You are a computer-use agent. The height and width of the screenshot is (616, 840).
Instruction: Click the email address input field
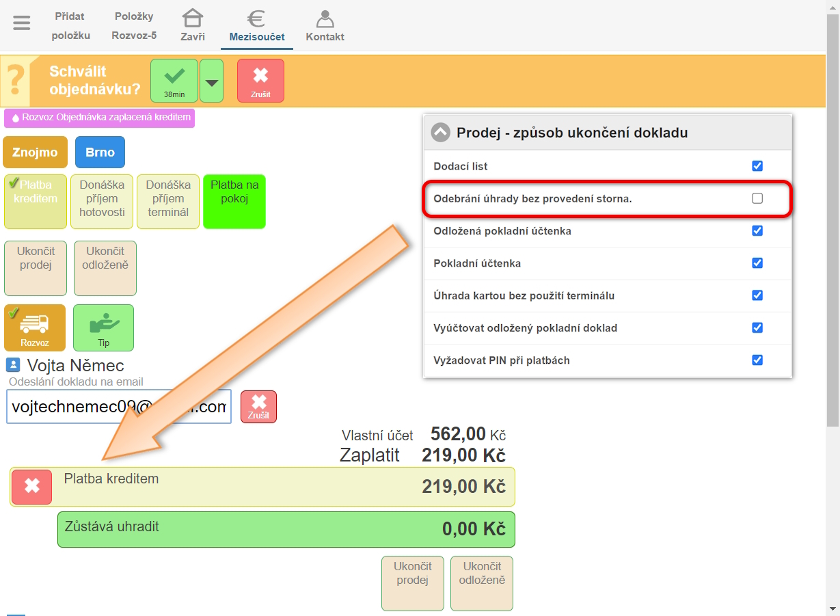click(119, 407)
